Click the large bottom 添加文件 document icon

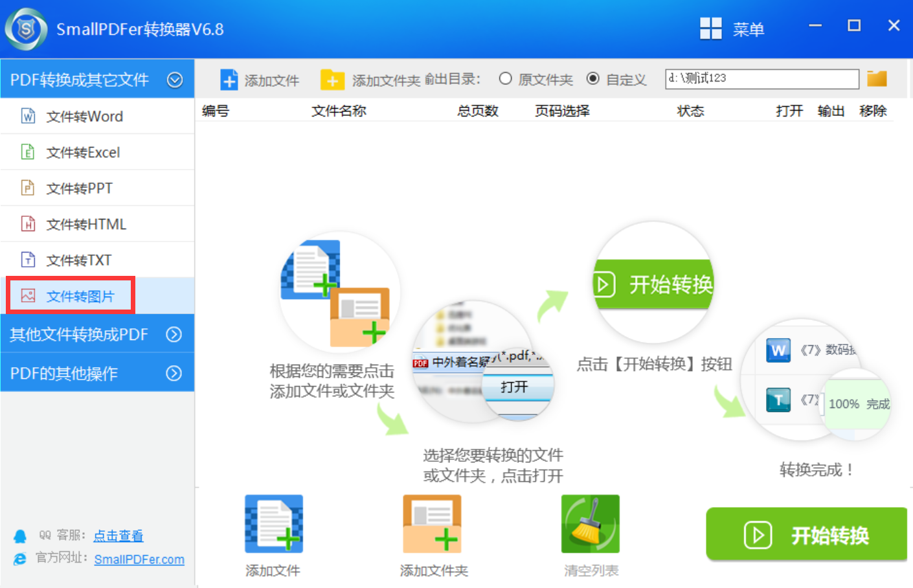pyautogui.click(x=273, y=524)
